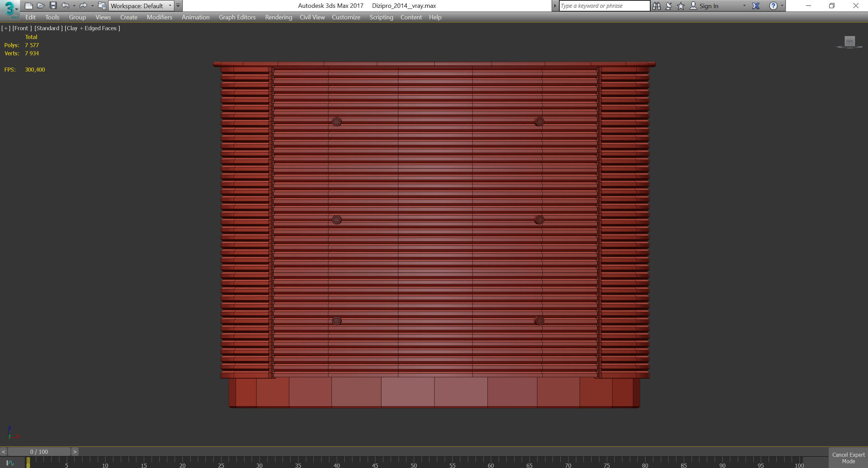
Task: Click the Redo arrow icon
Action: pos(83,5)
